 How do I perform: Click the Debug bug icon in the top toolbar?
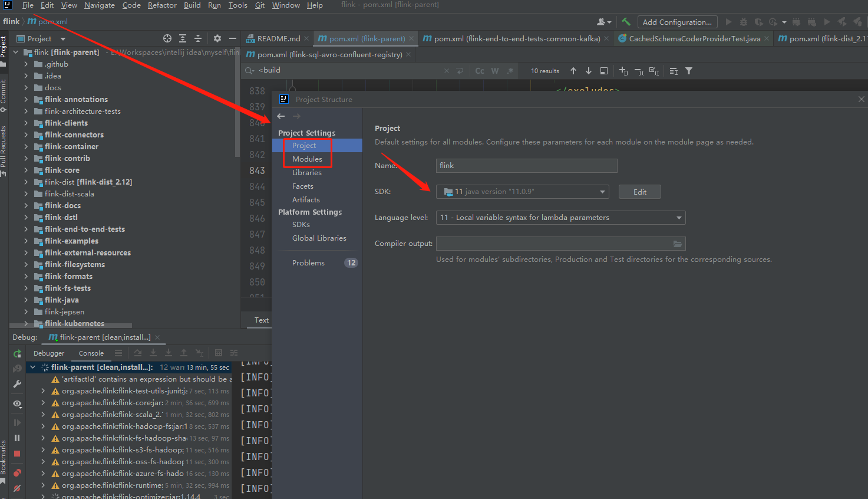(744, 22)
